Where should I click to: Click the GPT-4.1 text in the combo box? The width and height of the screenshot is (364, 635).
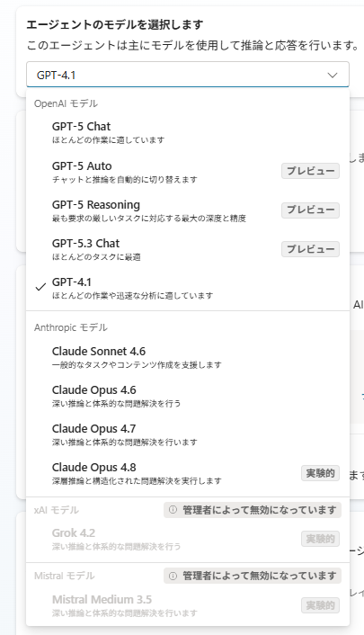click(56, 76)
